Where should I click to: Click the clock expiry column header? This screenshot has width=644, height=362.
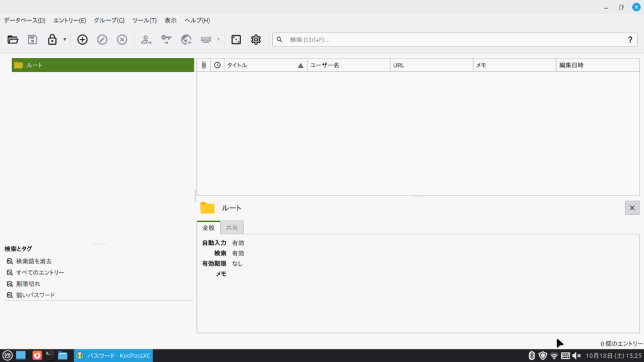point(217,65)
